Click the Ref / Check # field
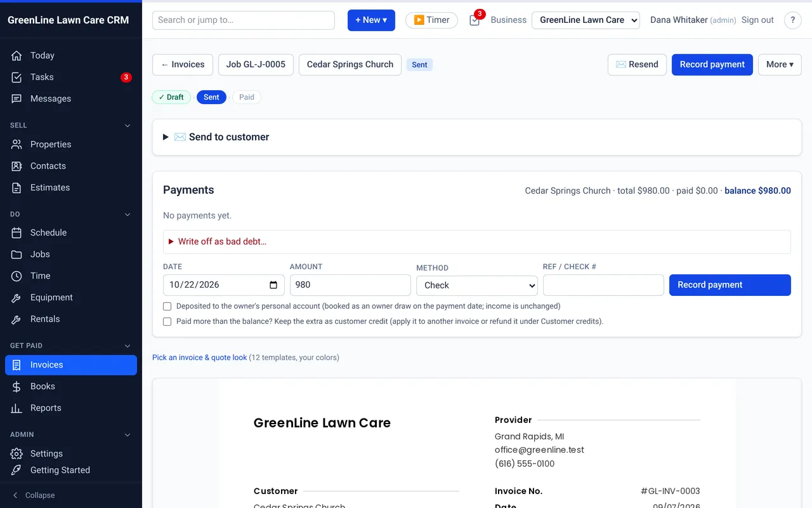 (x=603, y=285)
